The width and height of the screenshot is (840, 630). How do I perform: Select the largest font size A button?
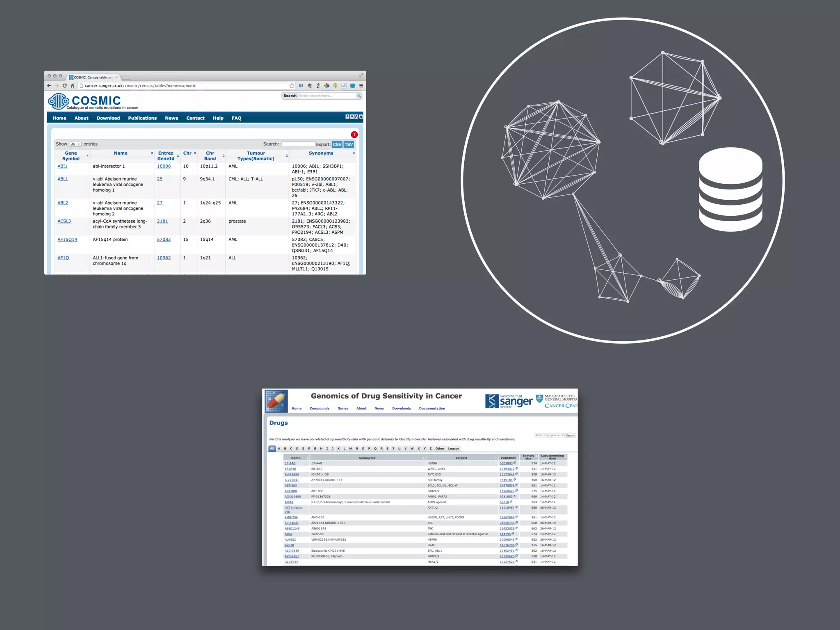(361, 117)
